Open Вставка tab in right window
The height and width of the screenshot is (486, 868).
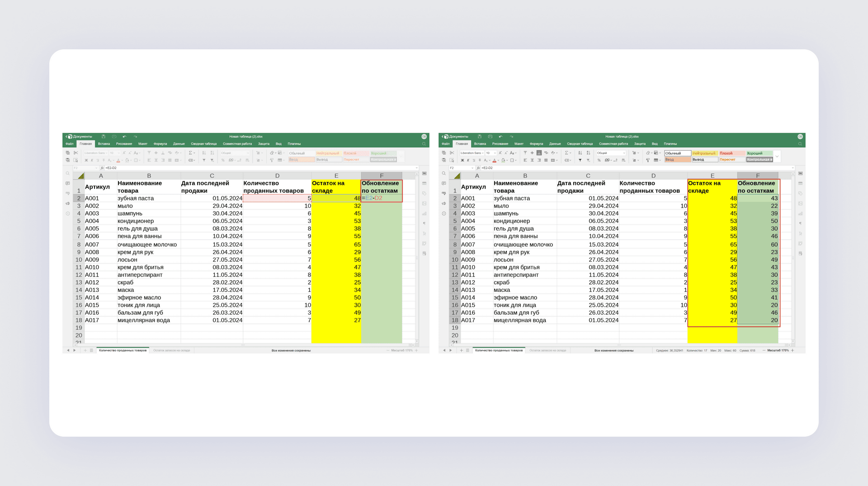(x=480, y=144)
